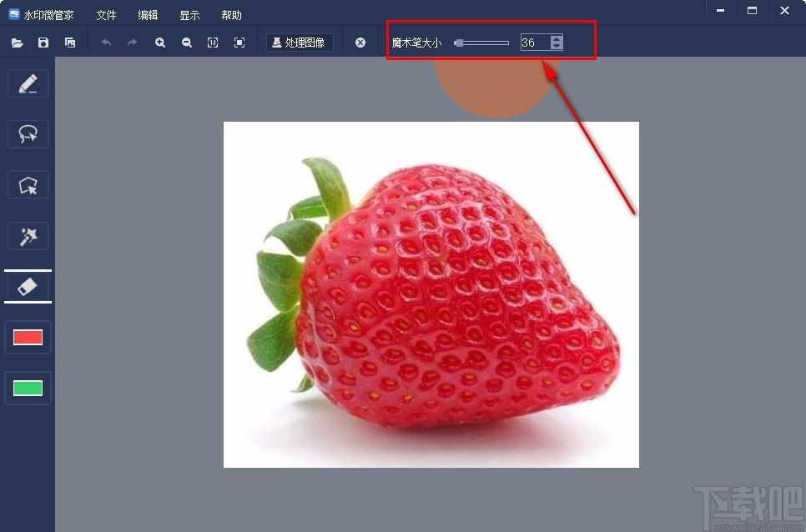Click the circular X cancel icon
The image size is (806, 532).
360,43
